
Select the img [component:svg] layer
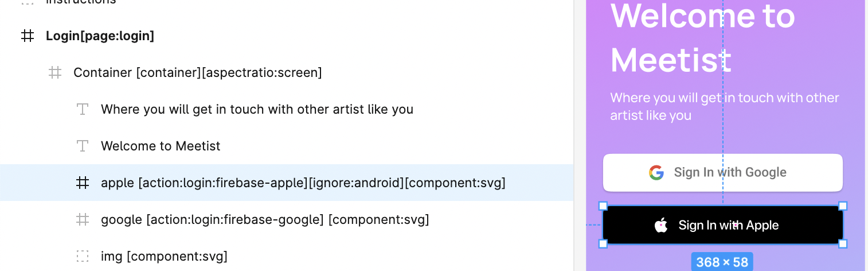tap(164, 256)
